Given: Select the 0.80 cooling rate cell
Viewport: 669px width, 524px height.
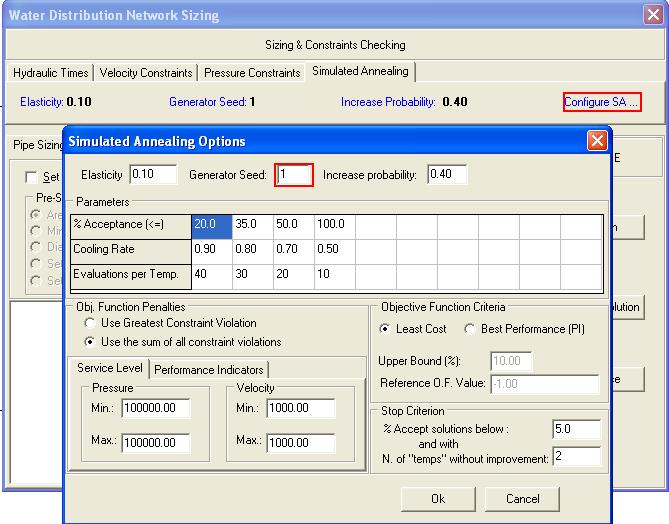Looking at the screenshot, I should [253, 252].
